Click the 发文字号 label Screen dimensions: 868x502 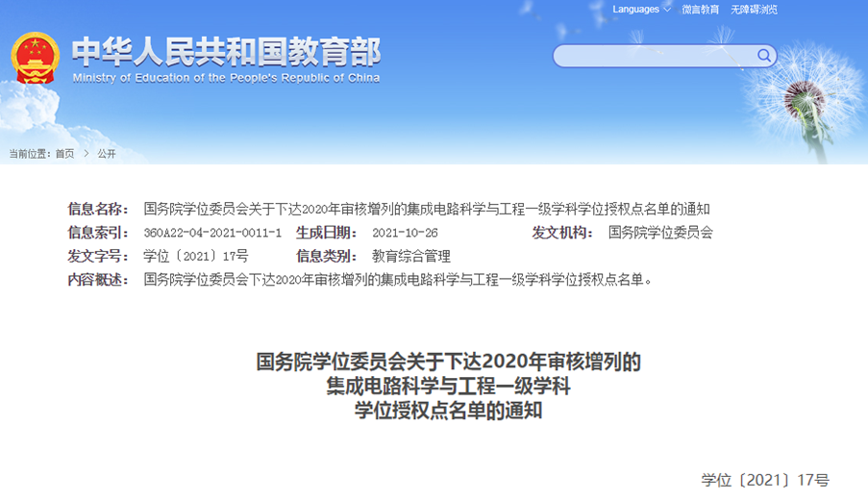click(x=98, y=256)
